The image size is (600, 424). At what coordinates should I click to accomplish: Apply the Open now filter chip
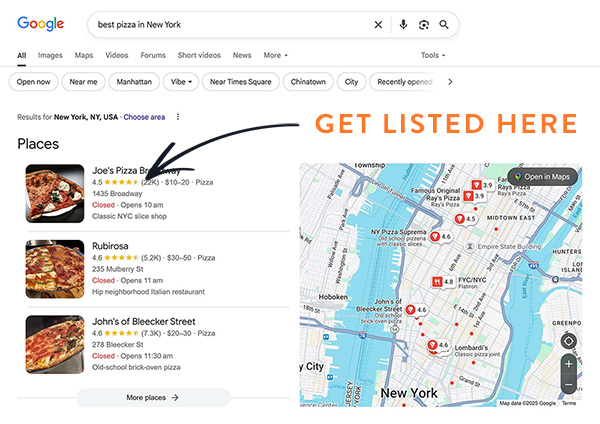point(34,82)
